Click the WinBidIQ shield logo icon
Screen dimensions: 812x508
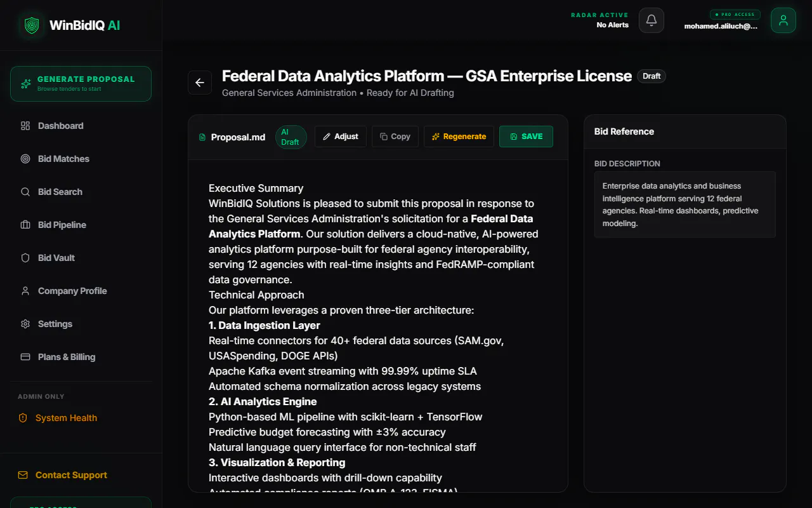(x=32, y=25)
